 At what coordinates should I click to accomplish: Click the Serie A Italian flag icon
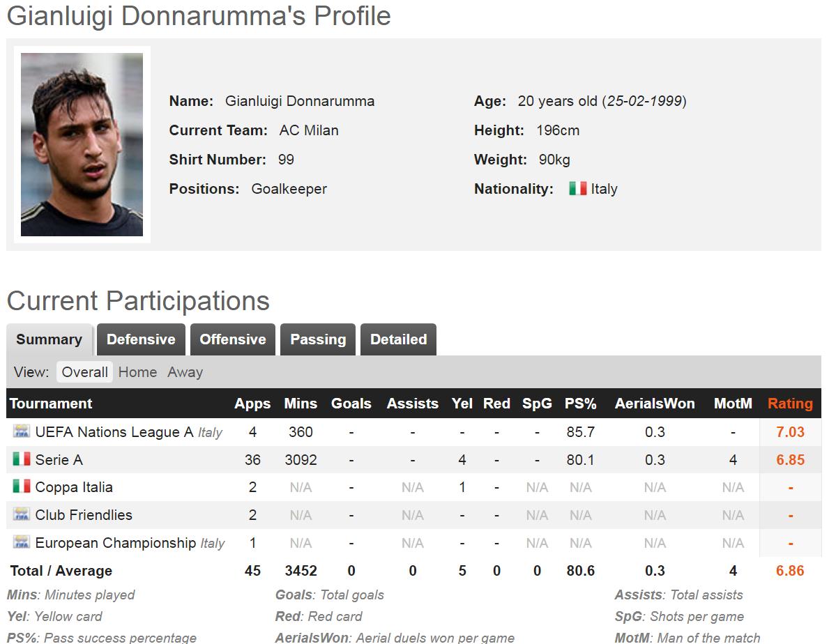[x=22, y=459]
